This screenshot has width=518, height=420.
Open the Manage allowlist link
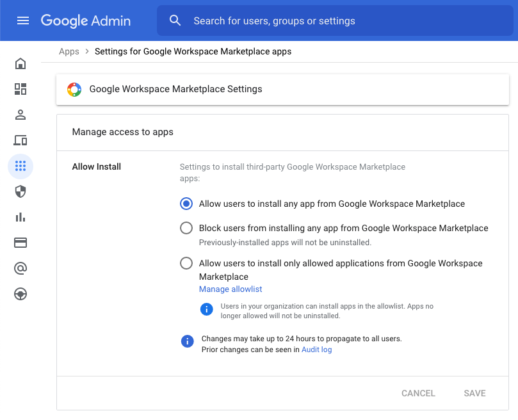click(231, 289)
